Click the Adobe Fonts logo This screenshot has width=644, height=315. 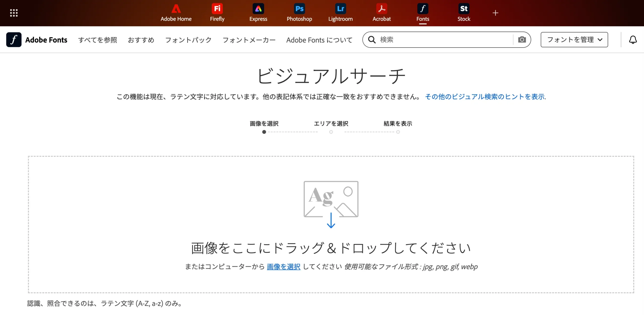37,40
